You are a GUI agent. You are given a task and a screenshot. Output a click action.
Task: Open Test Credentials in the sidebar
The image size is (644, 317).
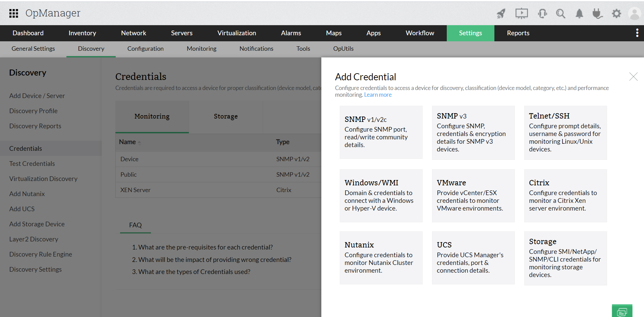click(x=32, y=164)
